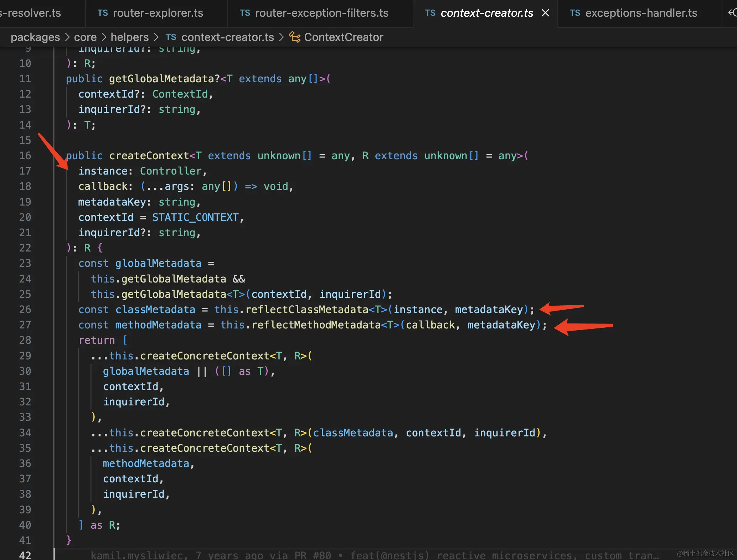The width and height of the screenshot is (737, 560).
Task: Click the return keyword on line 28
Action: click(x=97, y=340)
